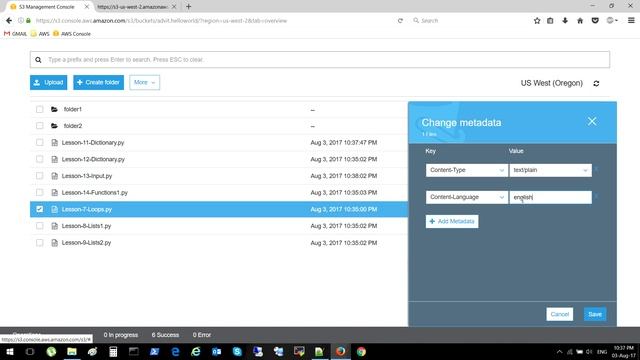
Task: Open the Firefox bookmarks library icon
Action: tap(550, 20)
